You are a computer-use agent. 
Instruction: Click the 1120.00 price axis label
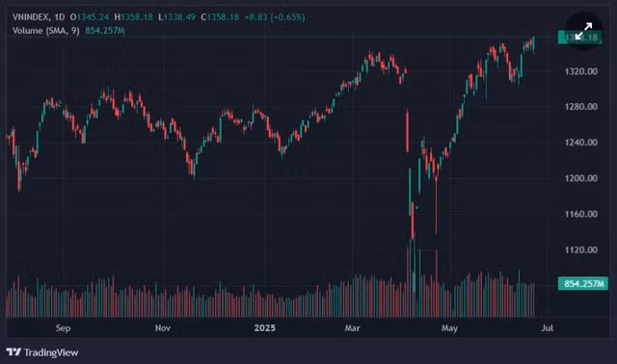pos(580,250)
